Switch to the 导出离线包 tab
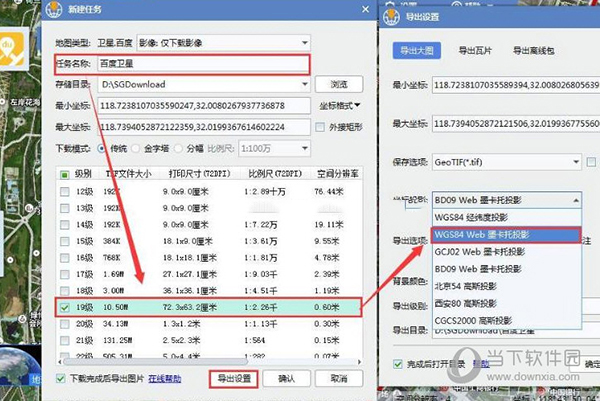Screen dimensions: 600x401 pos(533,51)
